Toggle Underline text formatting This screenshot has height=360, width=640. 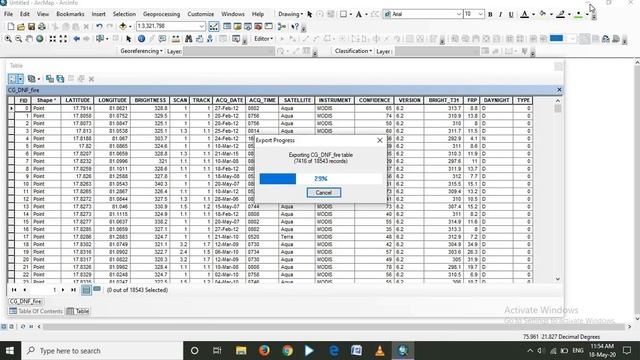coord(511,14)
